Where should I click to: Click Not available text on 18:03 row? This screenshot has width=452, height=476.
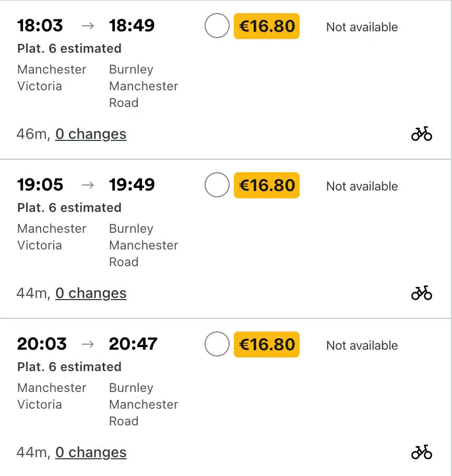click(362, 27)
